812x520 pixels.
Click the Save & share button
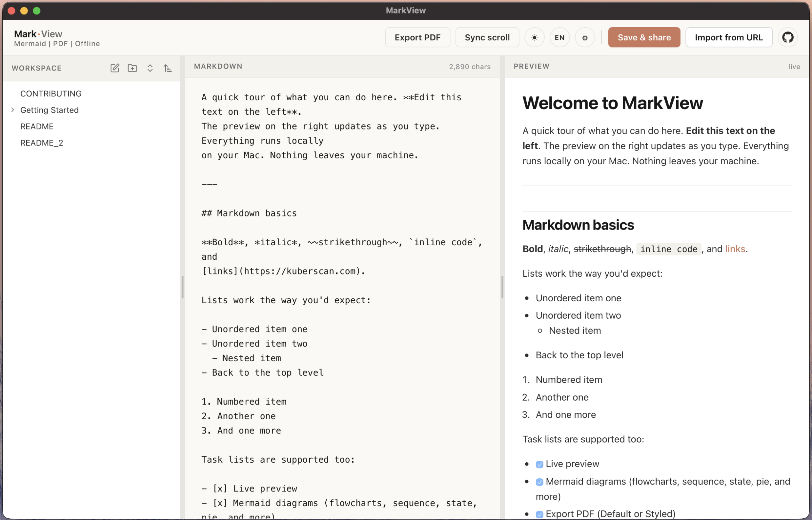coord(644,37)
